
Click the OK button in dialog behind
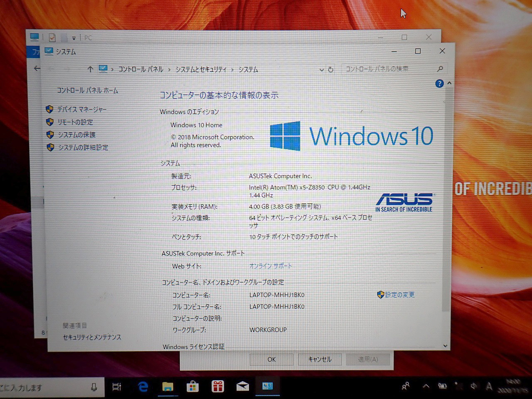tap(271, 360)
